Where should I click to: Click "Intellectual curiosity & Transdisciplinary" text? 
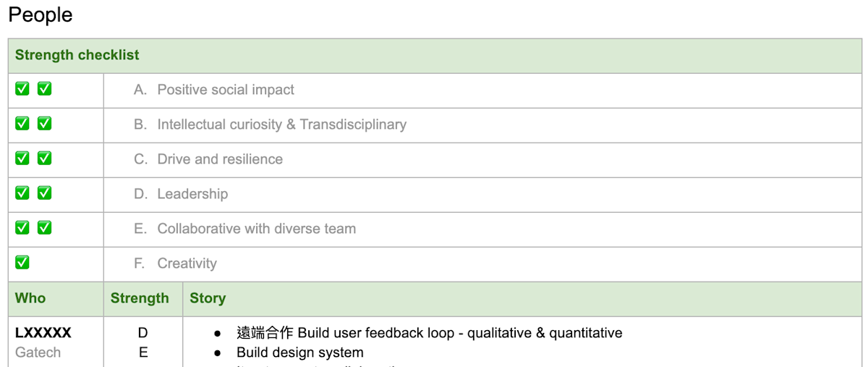point(281,125)
